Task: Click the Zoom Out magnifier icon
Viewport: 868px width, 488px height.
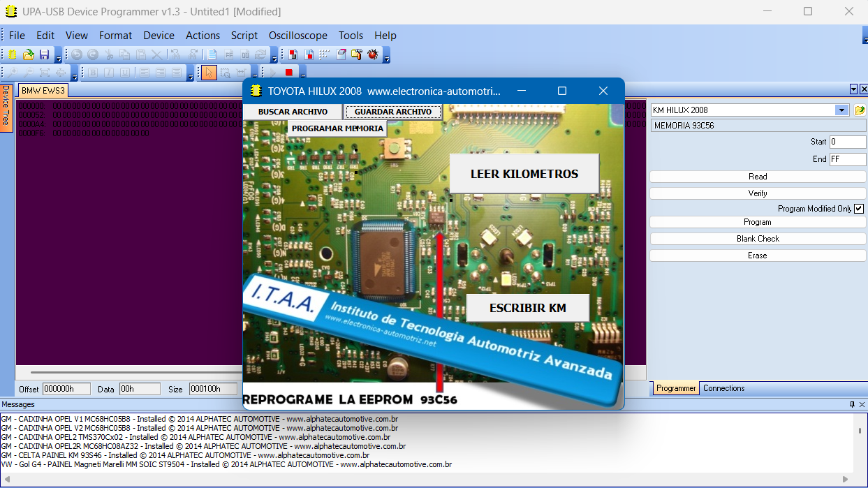Action: point(29,72)
